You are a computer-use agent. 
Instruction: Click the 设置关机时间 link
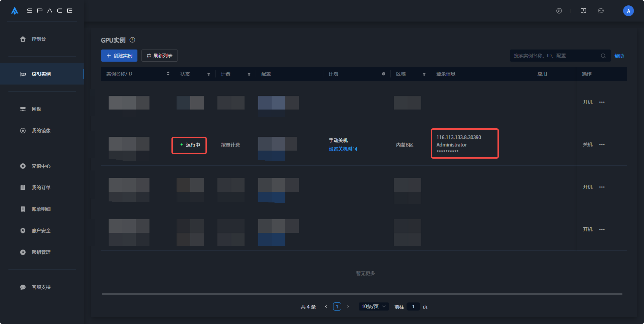point(343,149)
